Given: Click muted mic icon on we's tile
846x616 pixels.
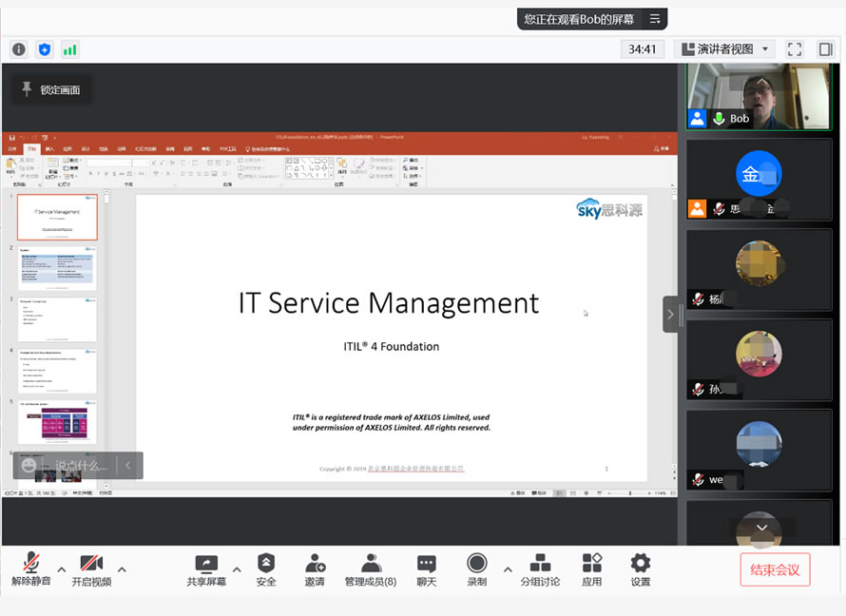Looking at the screenshot, I should pyautogui.click(x=698, y=479).
